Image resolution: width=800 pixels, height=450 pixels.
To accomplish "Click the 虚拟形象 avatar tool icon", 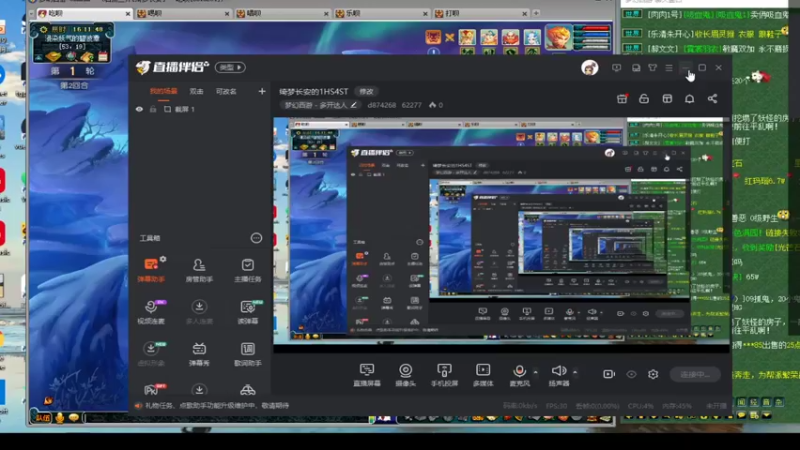I will pyautogui.click(x=151, y=348).
